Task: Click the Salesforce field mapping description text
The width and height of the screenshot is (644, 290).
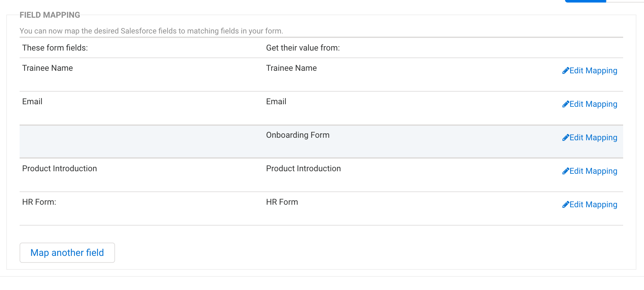Action: pyautogui.click(x=151, y=31)
